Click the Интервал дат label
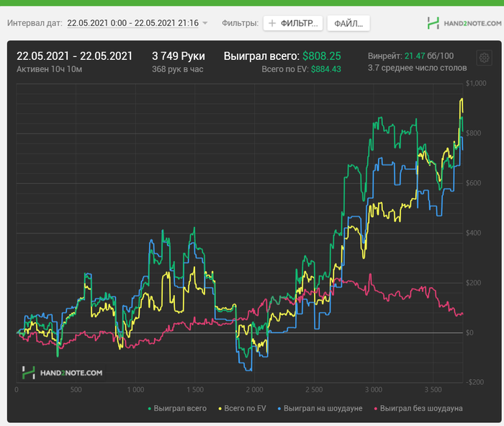The height and width of the screenshot is (426, 504). (x=35, y=23)
